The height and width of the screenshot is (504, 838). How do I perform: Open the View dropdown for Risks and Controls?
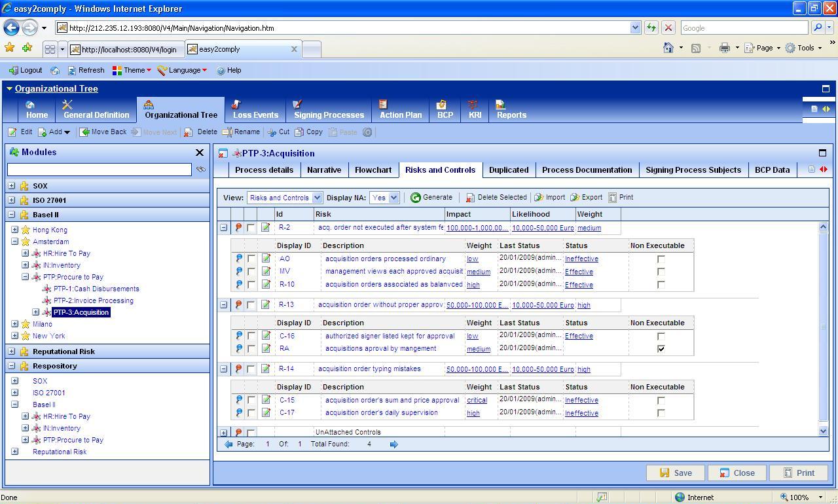[x=317, y=198]
